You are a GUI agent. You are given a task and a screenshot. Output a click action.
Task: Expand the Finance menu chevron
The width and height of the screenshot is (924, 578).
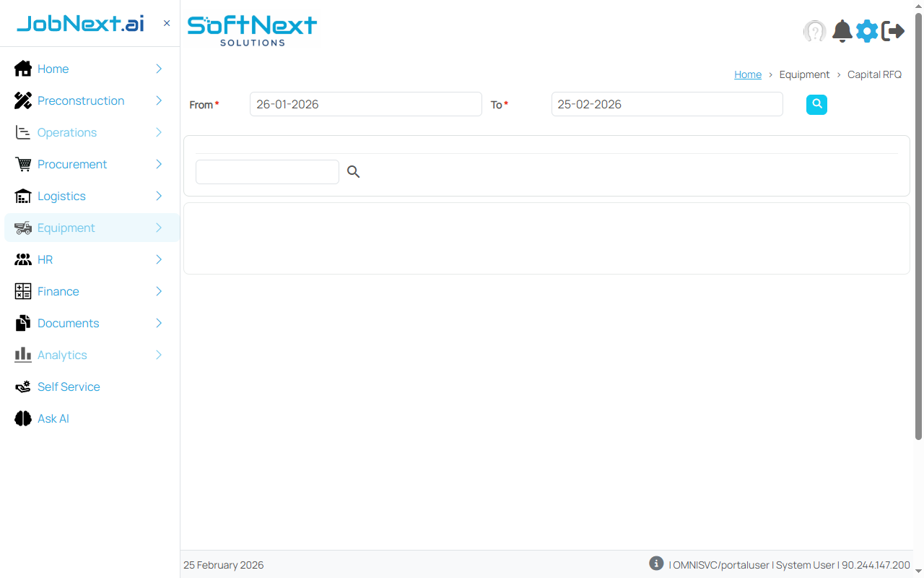[x=159, y=291]
